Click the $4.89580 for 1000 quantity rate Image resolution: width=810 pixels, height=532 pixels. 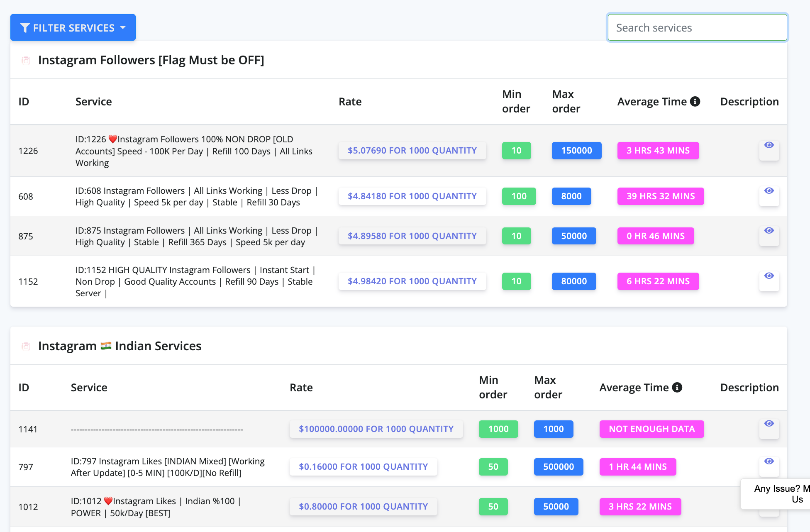click(412, 236)
